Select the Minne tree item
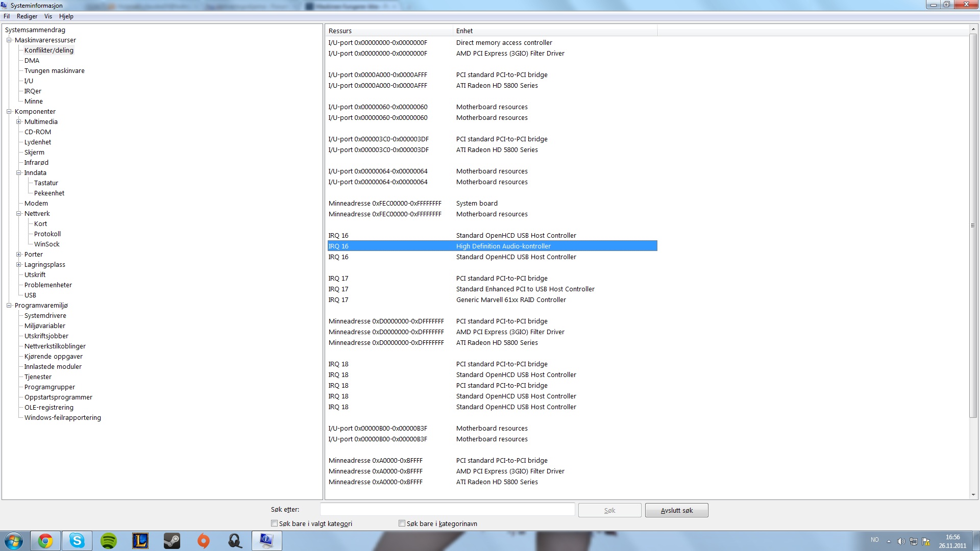 coord(34,101)
